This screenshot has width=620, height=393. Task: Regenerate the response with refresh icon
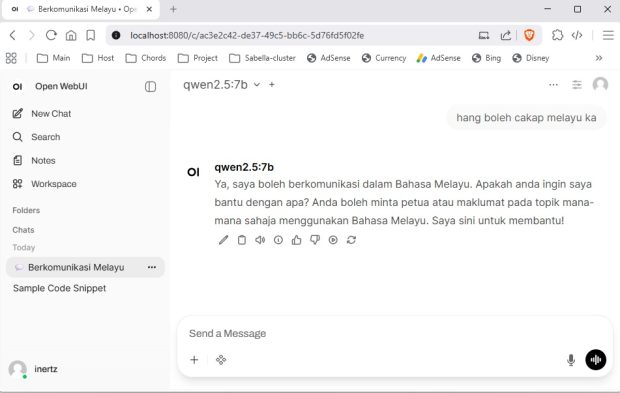(x=351, y=240)
